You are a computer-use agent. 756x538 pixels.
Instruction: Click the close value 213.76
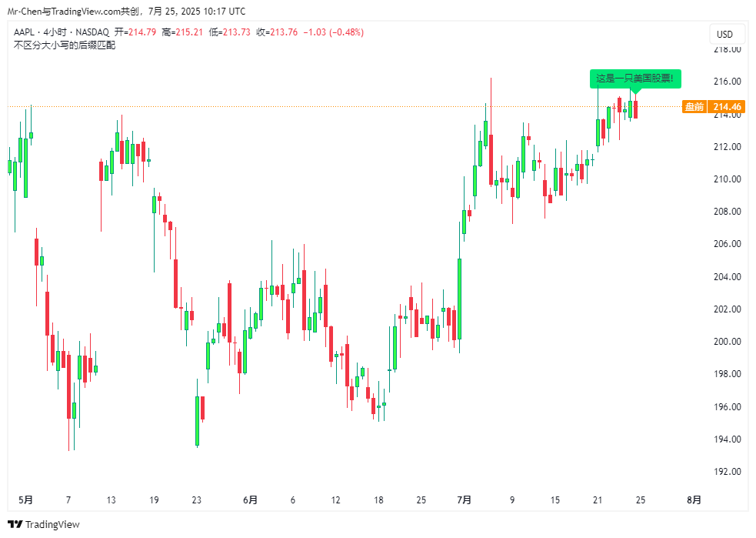pyautogui.click(x=284, y=32)
